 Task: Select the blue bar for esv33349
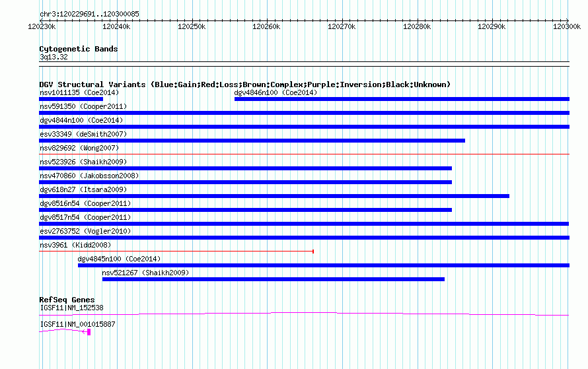pyautogui.click(x=252, y=141)
